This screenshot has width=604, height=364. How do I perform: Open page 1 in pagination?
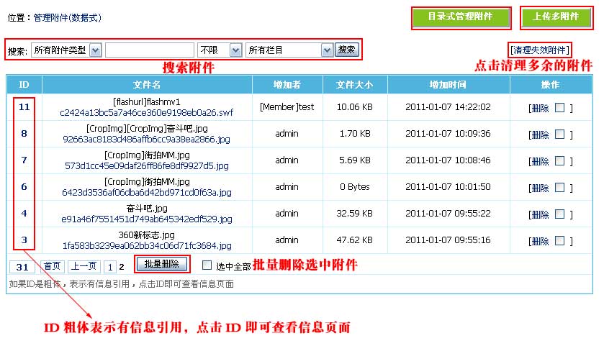(x=110, y=266)
